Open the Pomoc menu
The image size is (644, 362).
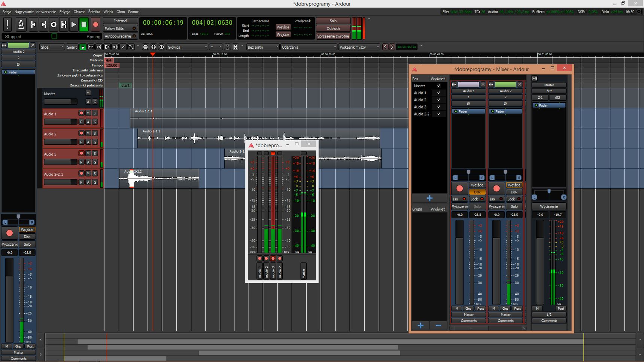tap(133, 12)
